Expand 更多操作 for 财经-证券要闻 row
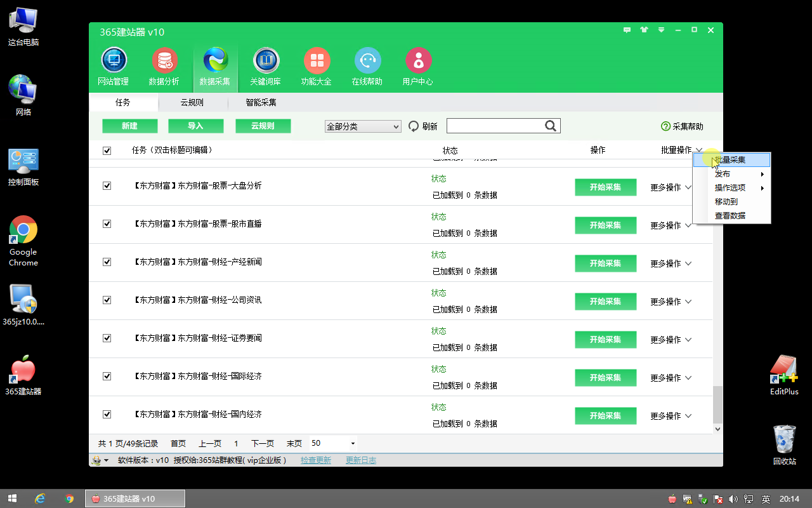This screenshot has height=508, width=812. pyautogui.click(x=671, y=340)
